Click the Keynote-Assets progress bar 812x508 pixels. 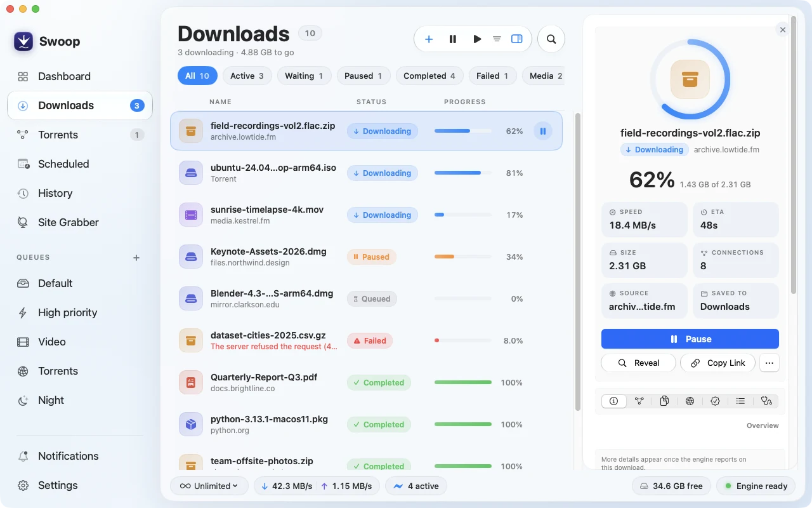click(463, 257)
